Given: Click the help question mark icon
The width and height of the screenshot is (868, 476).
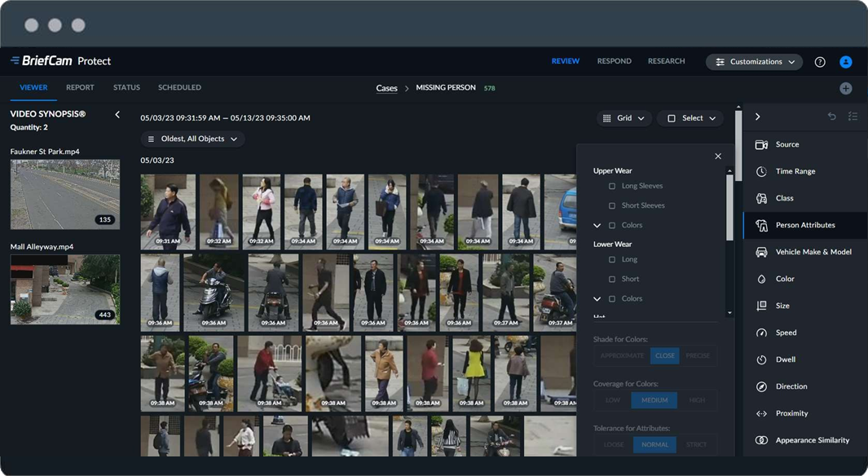Looking at the screenshot, I should pos(820,62).
